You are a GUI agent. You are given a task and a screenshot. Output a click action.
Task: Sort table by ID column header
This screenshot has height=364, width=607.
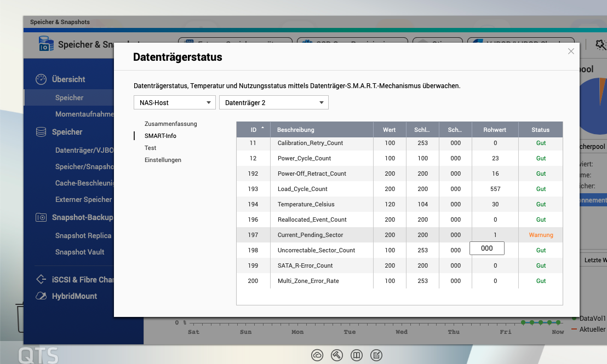(x=254, y=130)
